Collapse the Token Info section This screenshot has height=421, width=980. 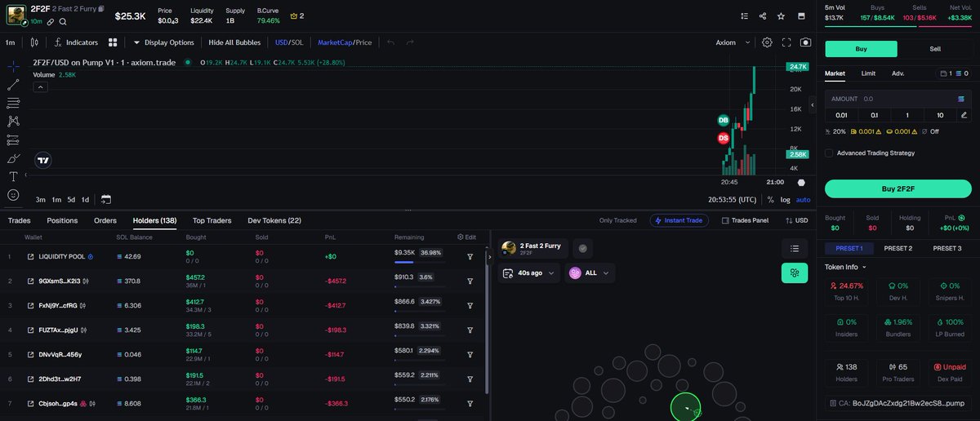pos(845,267)
